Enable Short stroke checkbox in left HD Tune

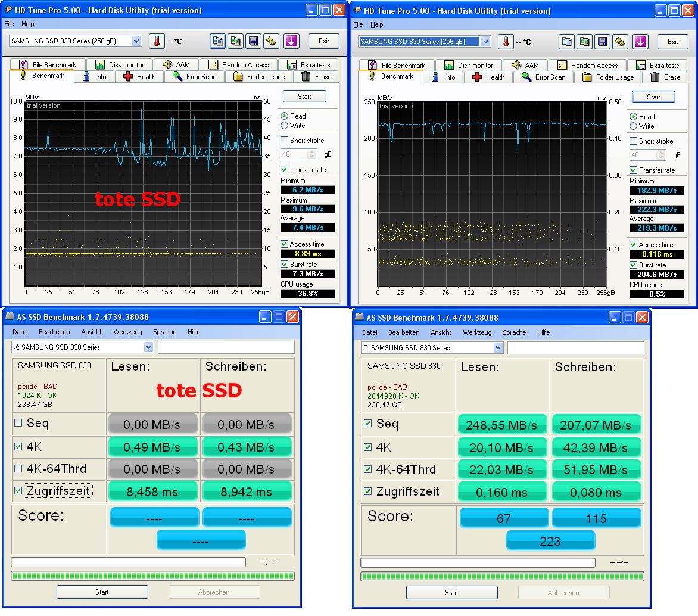click(285, 141)
